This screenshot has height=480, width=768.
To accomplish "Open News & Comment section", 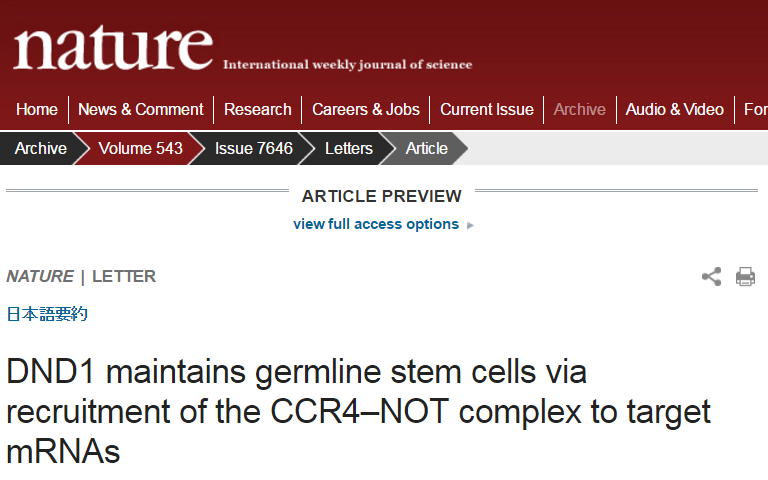I will point(141,109).
